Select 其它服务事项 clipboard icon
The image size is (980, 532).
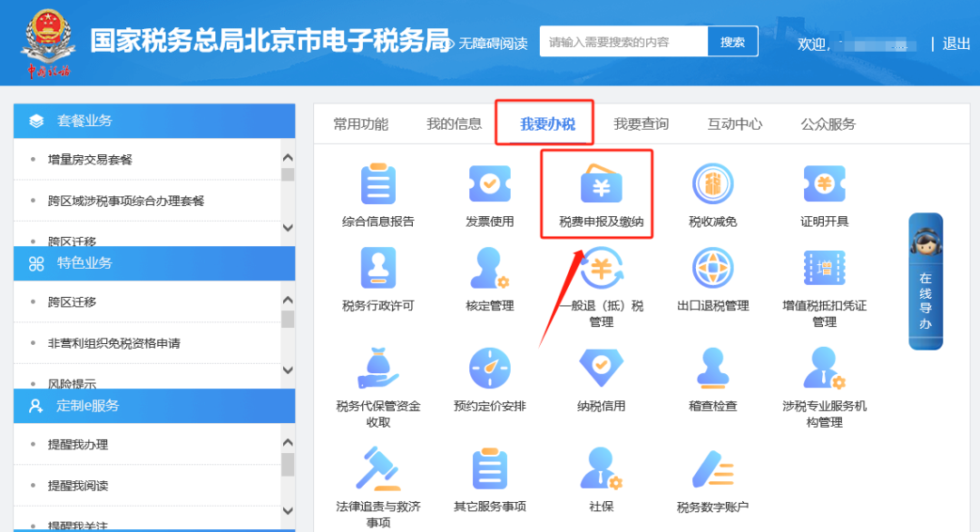click(489, 468)
